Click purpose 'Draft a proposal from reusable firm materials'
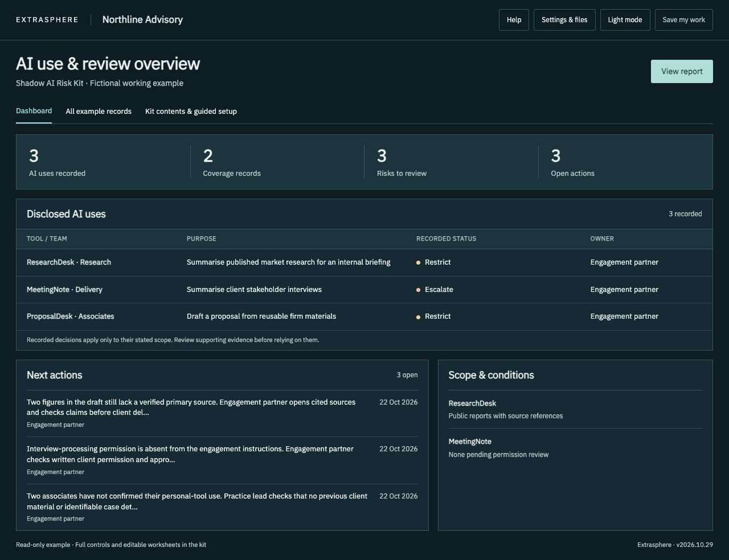 point(261,316)
